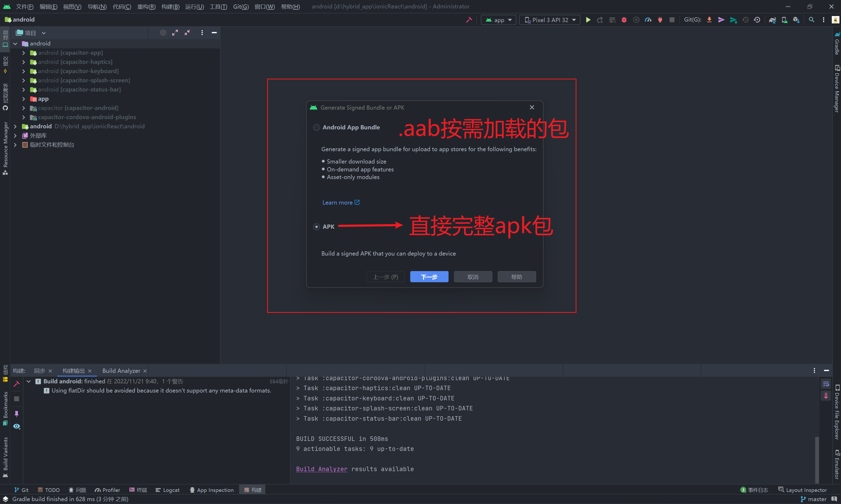841x504 pixels.
Task: Open the Profiler icon in toolbar
Action: click(648, 20)
